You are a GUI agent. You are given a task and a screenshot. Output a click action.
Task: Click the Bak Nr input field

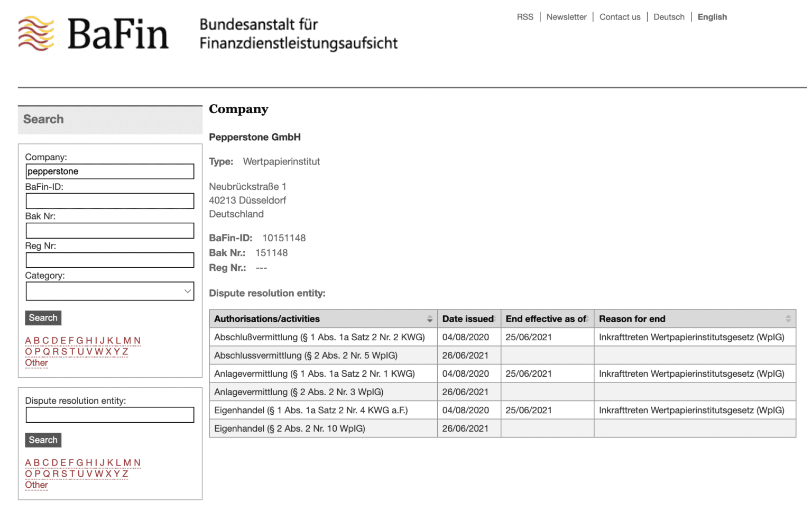109,230
